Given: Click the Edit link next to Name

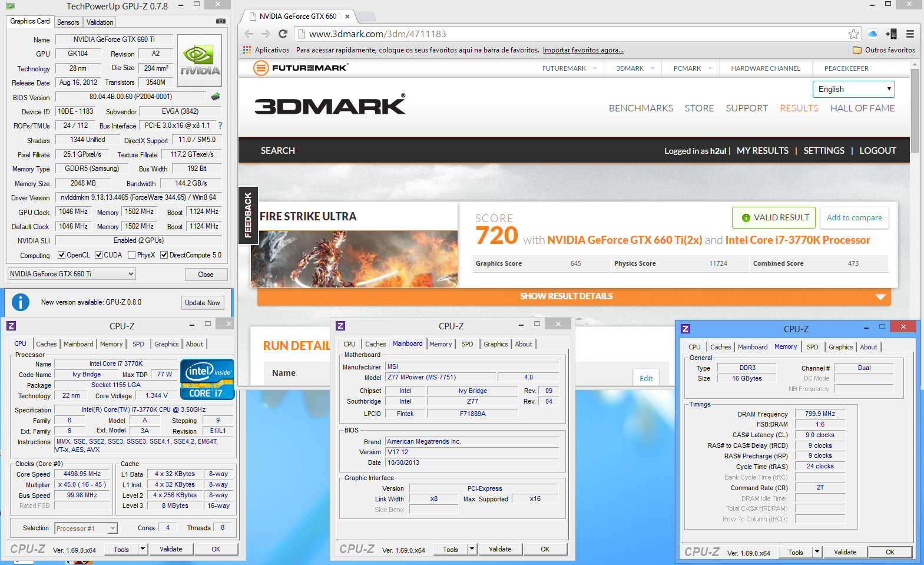Looking at the screenshot, I should click(646, 378).
